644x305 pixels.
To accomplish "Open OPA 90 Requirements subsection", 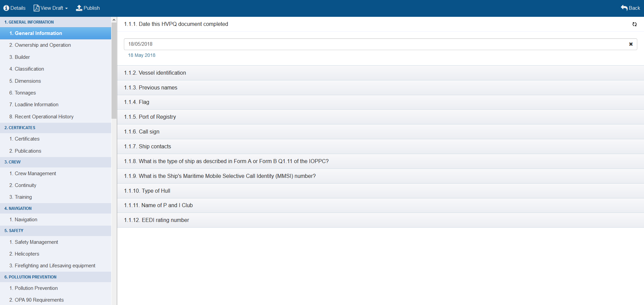I will click(x=55, y=300).
